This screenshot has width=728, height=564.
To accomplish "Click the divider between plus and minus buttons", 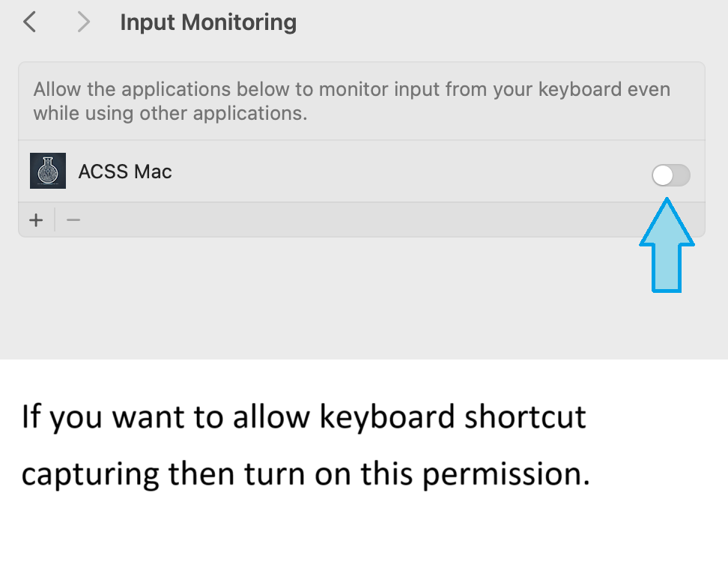I will tap(55, 220).
